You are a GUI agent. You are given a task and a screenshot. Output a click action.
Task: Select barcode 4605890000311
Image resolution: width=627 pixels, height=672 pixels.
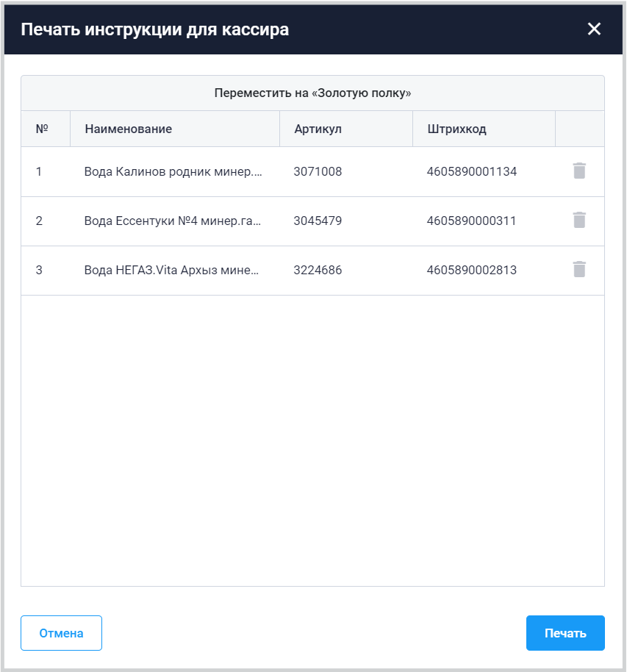click(471, 221)
